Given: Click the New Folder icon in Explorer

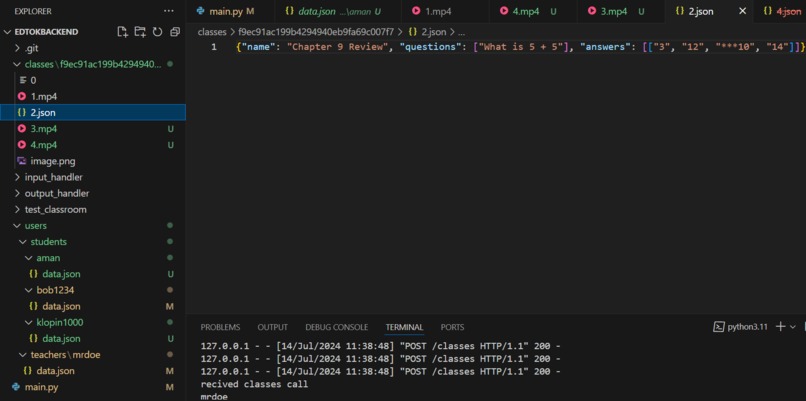Looking at the screenshot, I should 140,32.
